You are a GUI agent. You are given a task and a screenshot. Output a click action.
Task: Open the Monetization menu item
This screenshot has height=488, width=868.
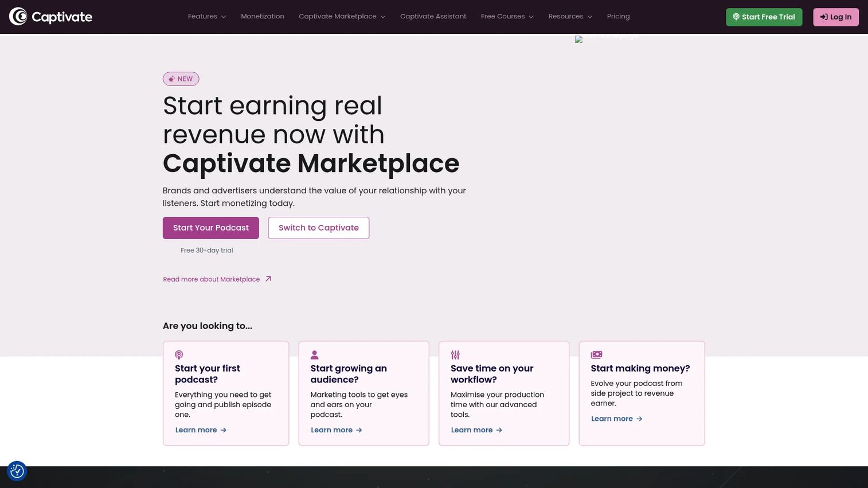(263, 17)
